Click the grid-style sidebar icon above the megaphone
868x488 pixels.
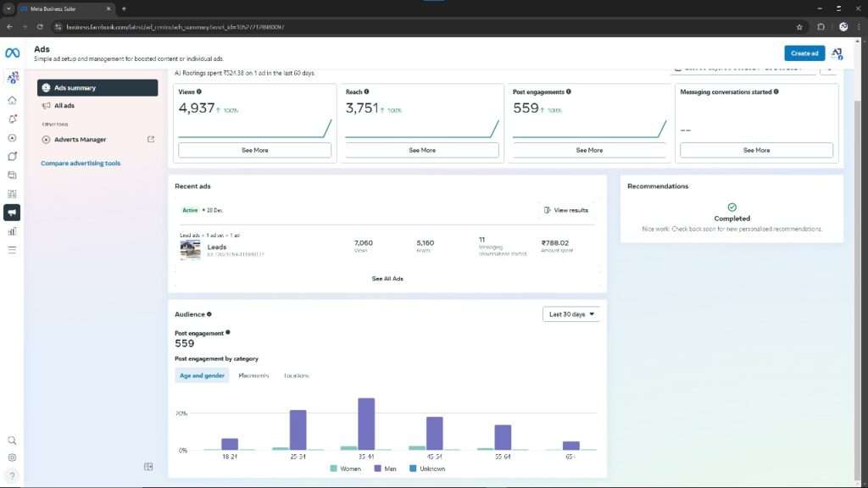pos(12,194)
